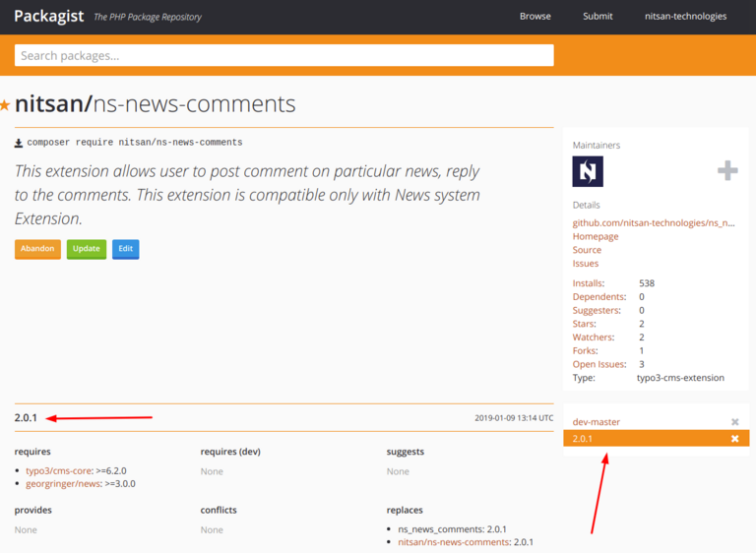Open the Submit menu item
Screen dimensions: 756x553
[598, 17]
